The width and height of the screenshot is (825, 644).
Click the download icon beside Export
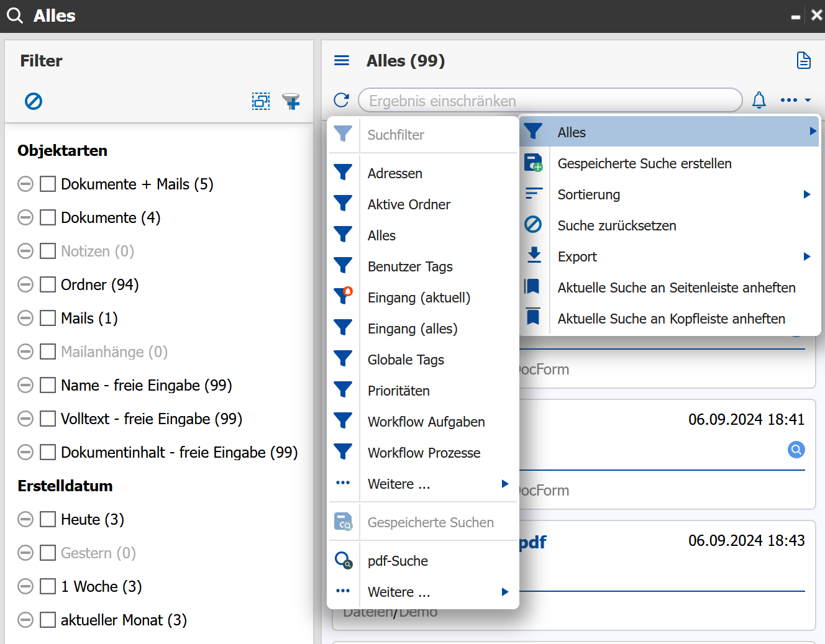pos(534,255)
